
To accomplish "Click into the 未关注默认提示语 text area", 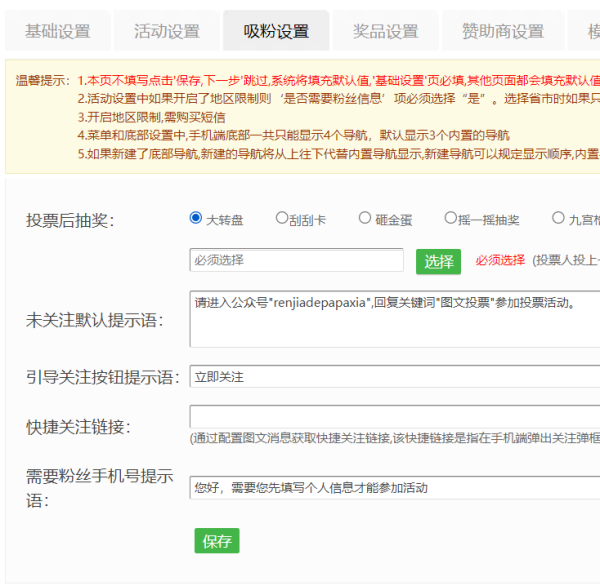I will pyautogui.click(x=394, y=319).
